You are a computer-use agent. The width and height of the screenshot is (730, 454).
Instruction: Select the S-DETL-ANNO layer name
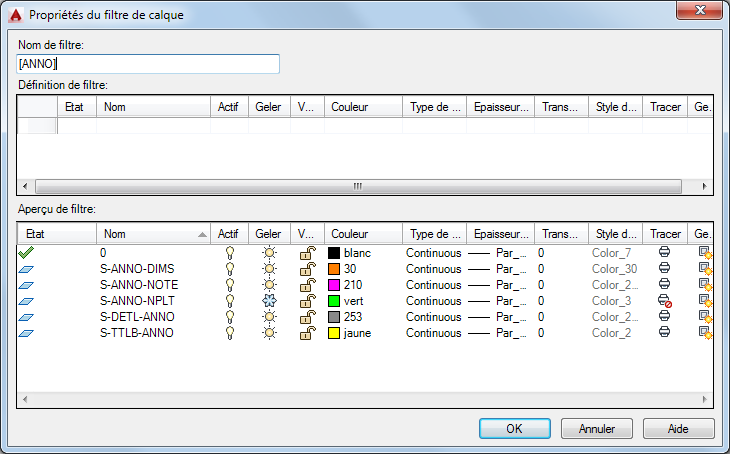137,317
